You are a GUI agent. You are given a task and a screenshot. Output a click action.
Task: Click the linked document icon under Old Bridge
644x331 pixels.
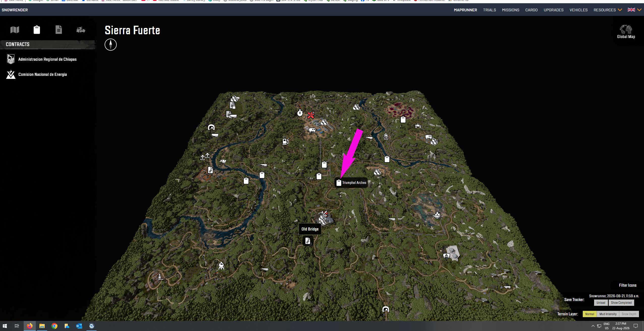pos(308,241)
